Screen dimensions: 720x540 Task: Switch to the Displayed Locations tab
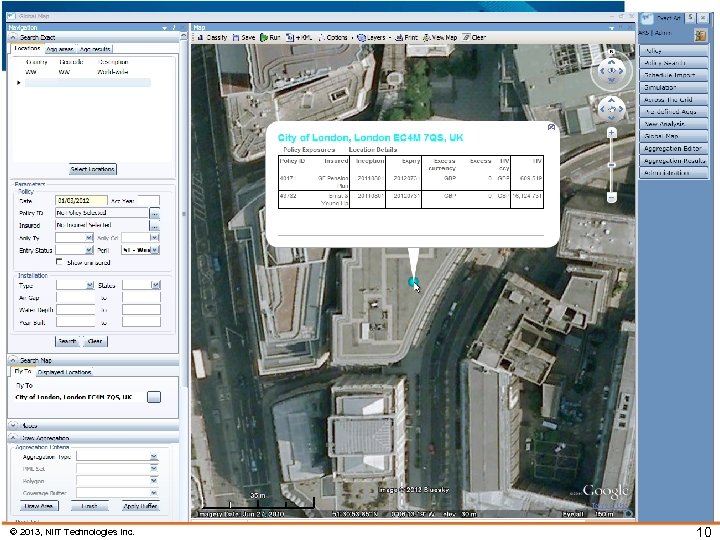coord(65,372)
